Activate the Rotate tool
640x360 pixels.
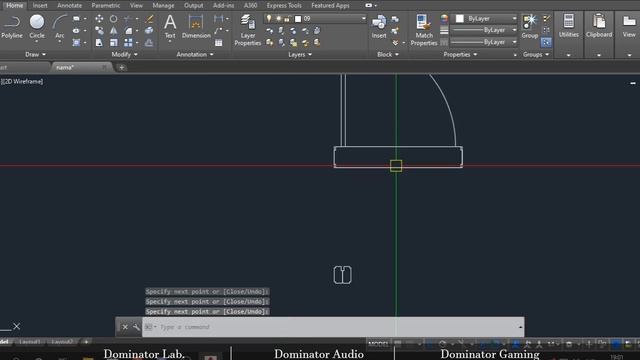(x=113, y=19)
